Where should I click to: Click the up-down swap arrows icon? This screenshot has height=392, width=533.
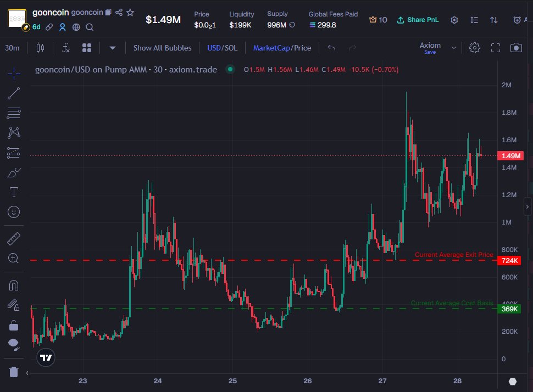494,20
